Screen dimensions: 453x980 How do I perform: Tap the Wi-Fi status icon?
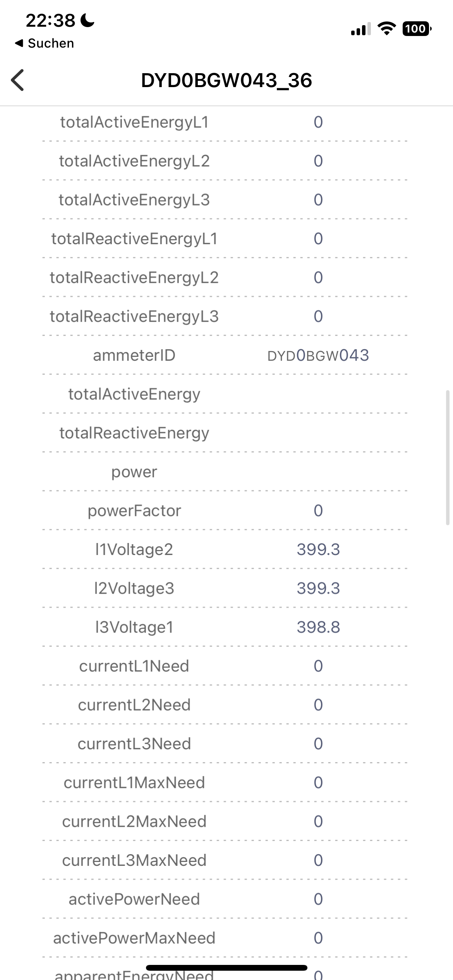click(x=386, y=29)
